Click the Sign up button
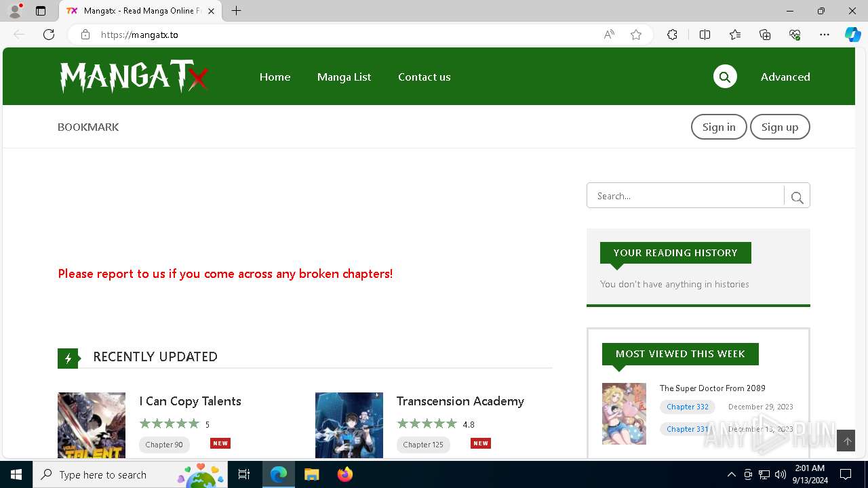Screen dimensions: 868x488 click(780, 127)
